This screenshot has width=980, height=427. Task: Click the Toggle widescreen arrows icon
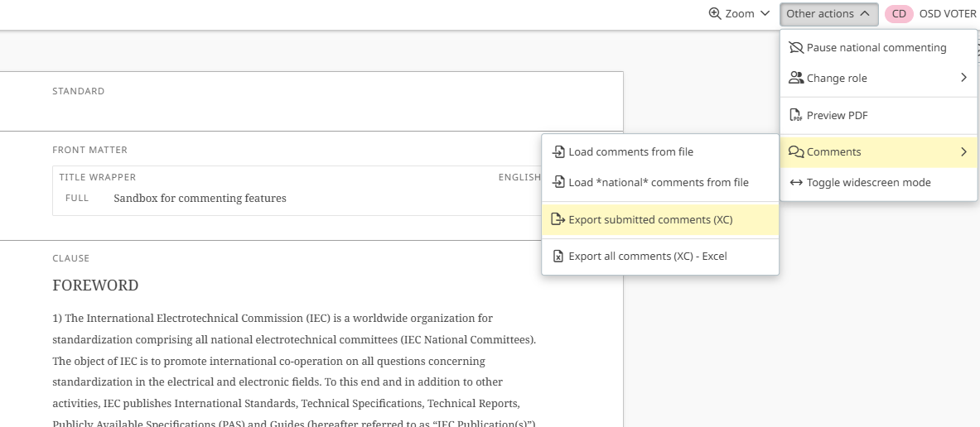click(x=796, y=183)
